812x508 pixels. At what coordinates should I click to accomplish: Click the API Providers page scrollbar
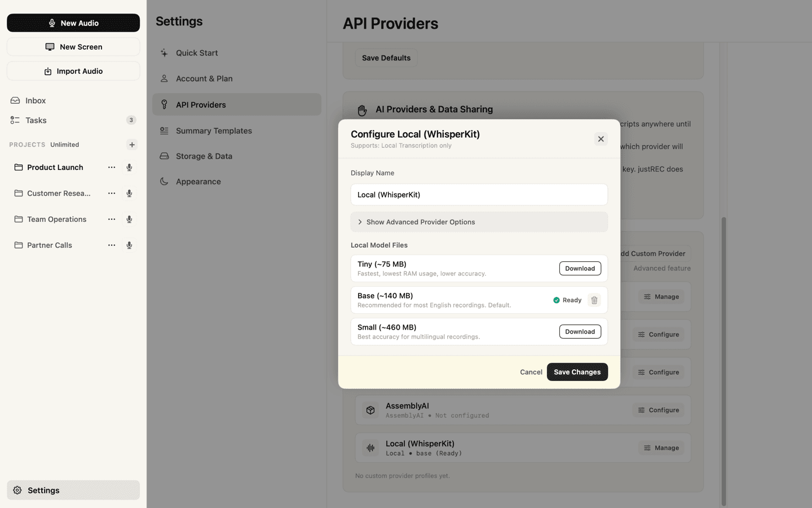(x=723, y=361)
